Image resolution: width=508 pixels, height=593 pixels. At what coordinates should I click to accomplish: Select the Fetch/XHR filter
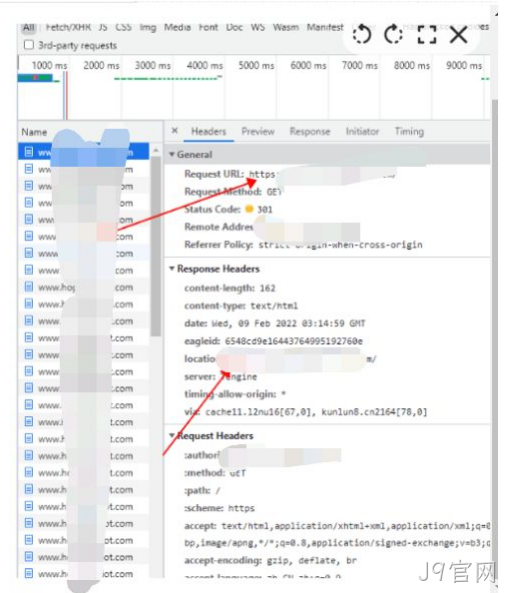click(x=68, y=28)
